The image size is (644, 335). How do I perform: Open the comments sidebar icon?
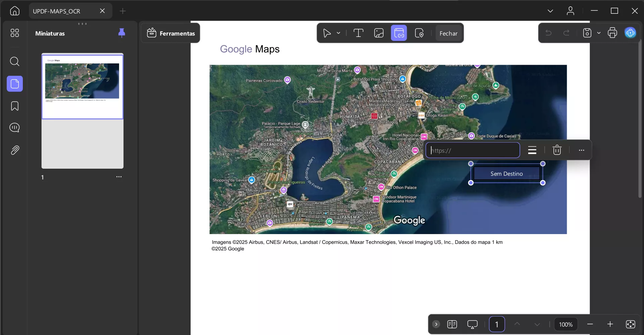[15, 127]
